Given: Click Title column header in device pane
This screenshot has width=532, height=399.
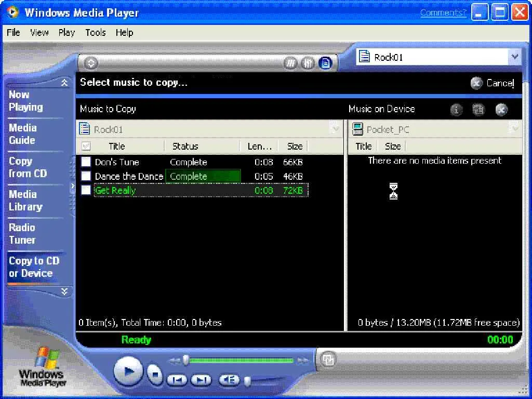Looking at the screenshot, I should pos(363,146).
